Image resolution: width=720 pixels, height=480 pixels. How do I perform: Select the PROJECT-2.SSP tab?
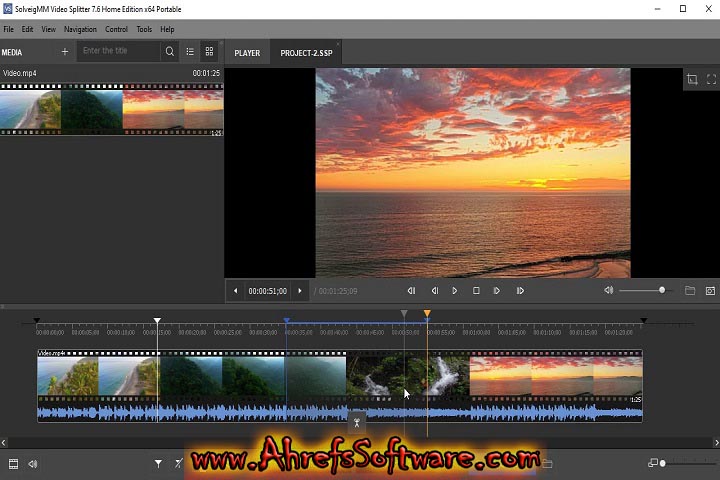pyautogui.click(x=306, y=53)
